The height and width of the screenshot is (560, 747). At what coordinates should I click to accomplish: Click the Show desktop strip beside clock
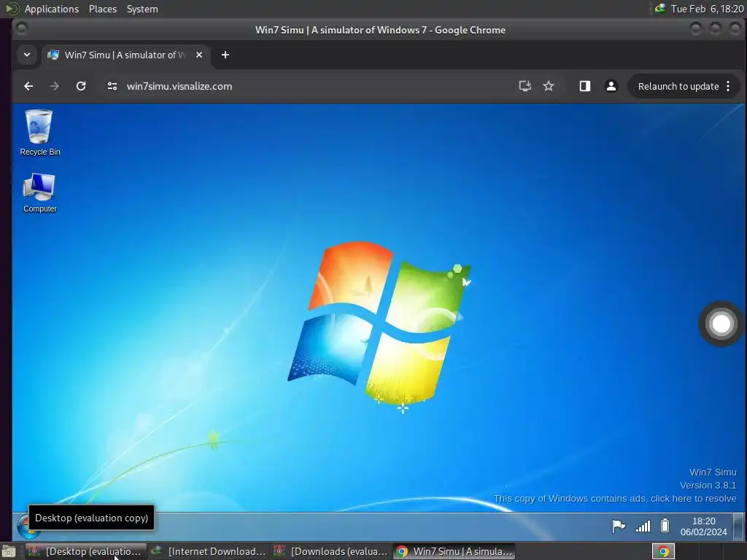(x=738, y=526)
